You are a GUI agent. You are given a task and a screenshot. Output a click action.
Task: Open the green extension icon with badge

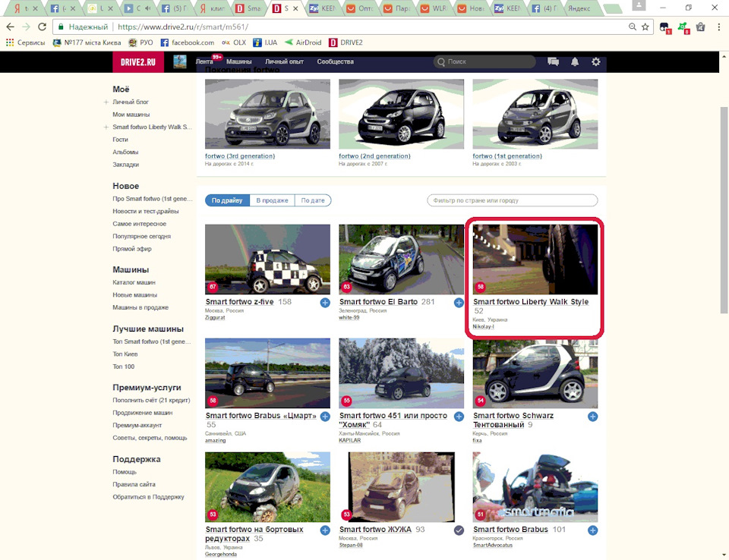click(683, 27)
